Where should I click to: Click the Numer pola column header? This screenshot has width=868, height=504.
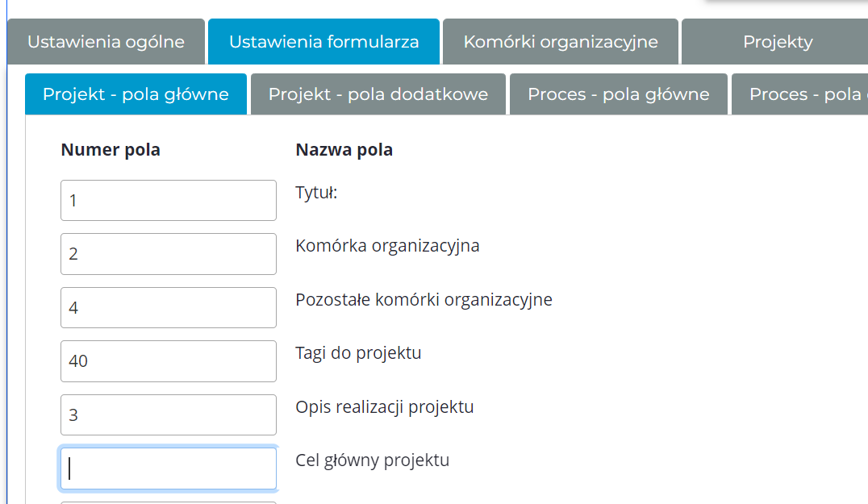click(111, 150)
